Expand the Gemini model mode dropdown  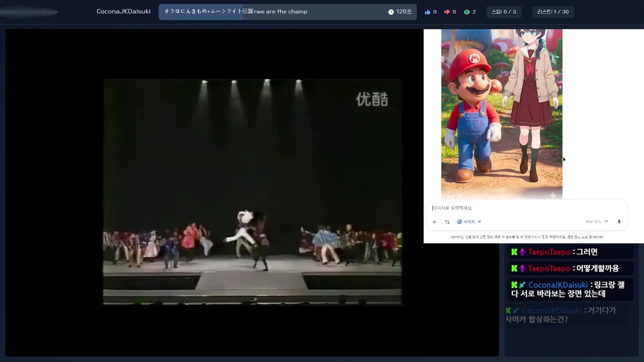pyautogui.click(x=597, y=222)
